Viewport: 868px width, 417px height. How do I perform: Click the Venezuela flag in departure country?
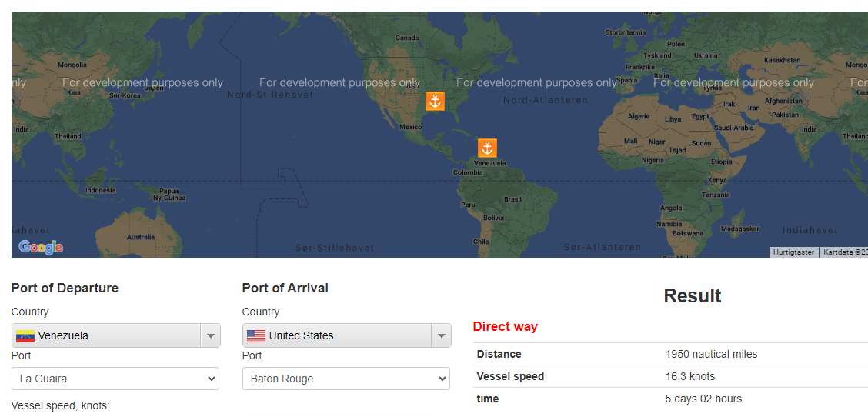(x=25, y=336)
